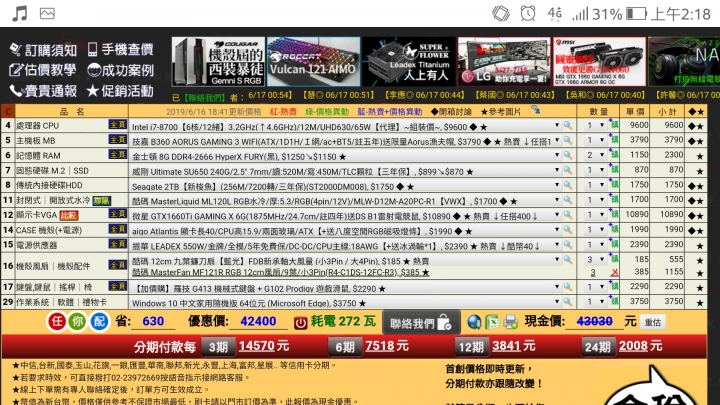Click the blue 配 circle icon

click(x=99, y=321)
